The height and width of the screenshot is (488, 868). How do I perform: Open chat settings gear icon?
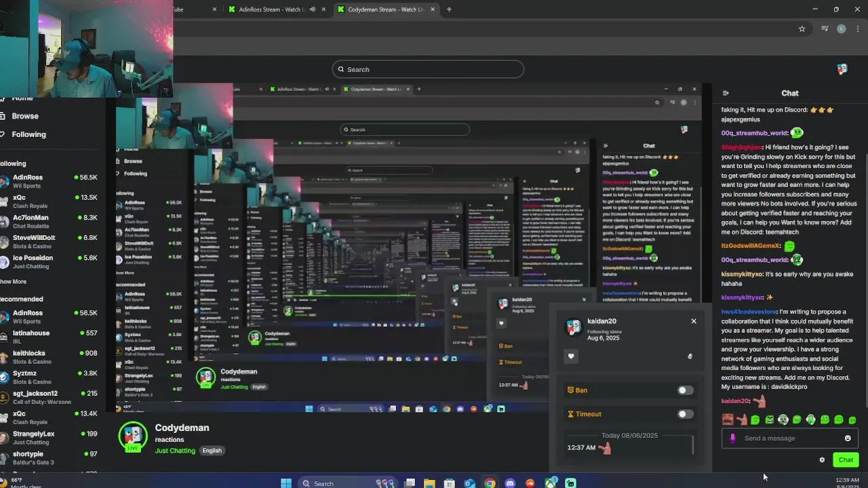[822, 460]
